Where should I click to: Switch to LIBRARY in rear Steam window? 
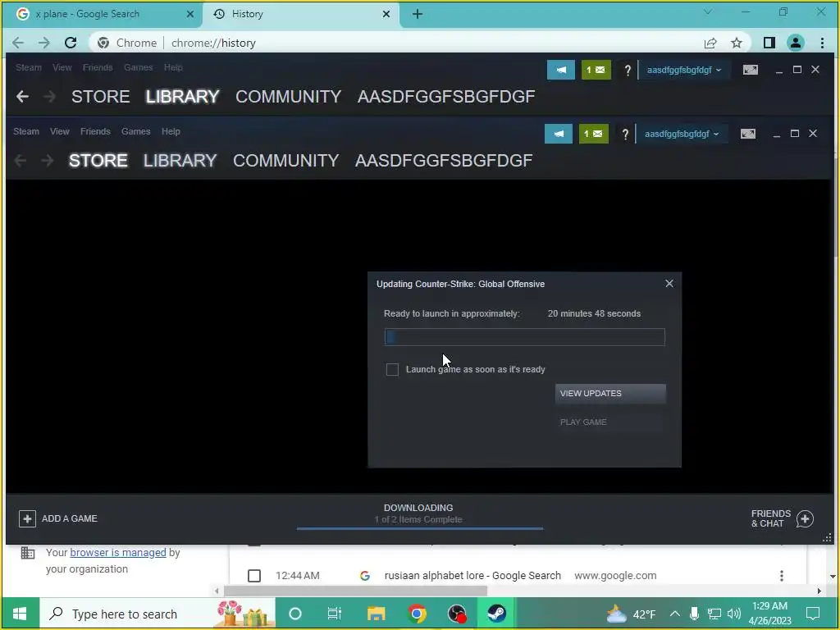pos(182,97)
